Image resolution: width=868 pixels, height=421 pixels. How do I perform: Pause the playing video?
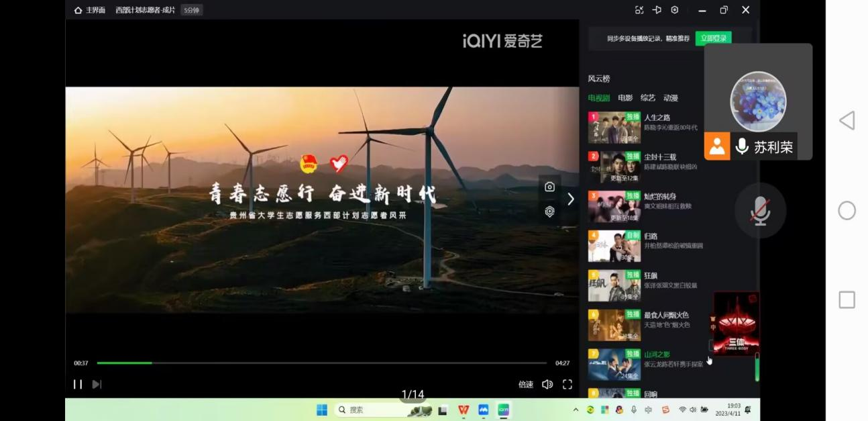pos(78,384)
